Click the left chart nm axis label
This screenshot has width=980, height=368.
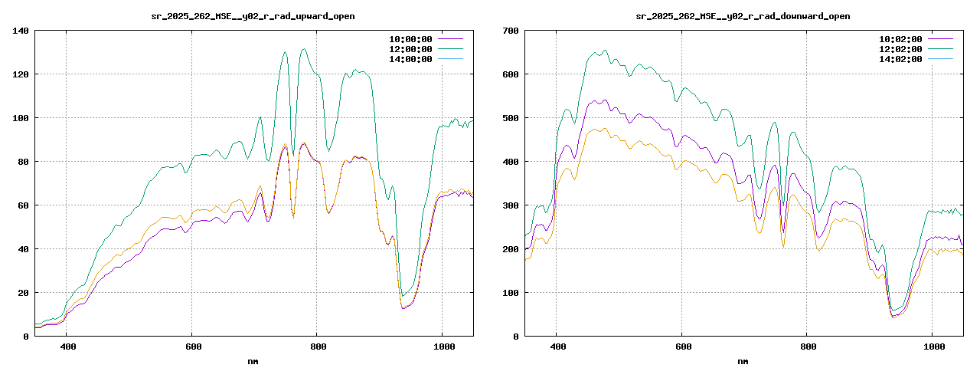(253, 361)
